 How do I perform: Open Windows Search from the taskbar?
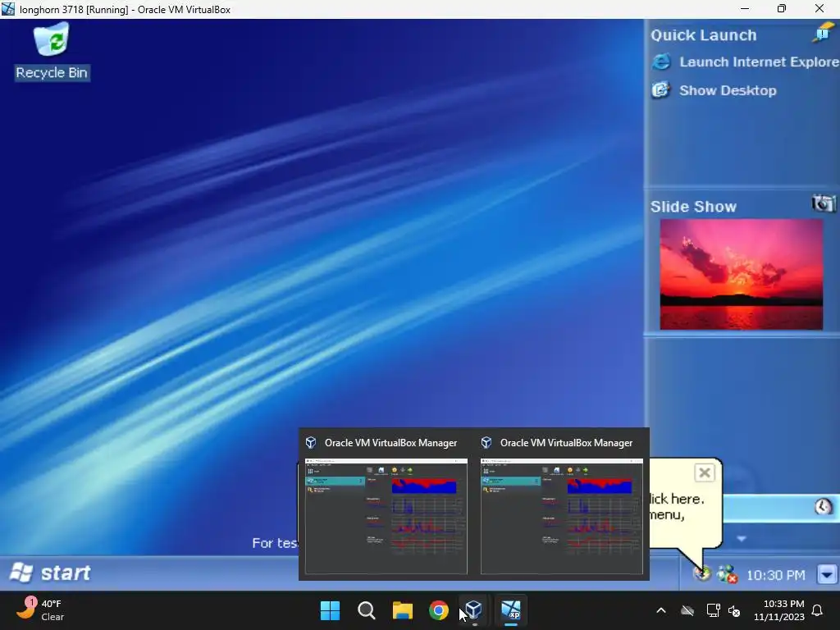click(367, 610)
